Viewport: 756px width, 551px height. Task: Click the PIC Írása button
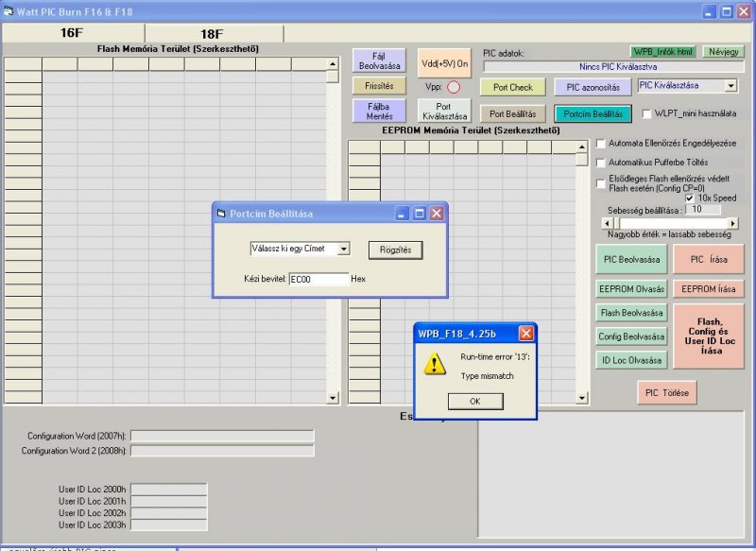[x=708, y=259]
